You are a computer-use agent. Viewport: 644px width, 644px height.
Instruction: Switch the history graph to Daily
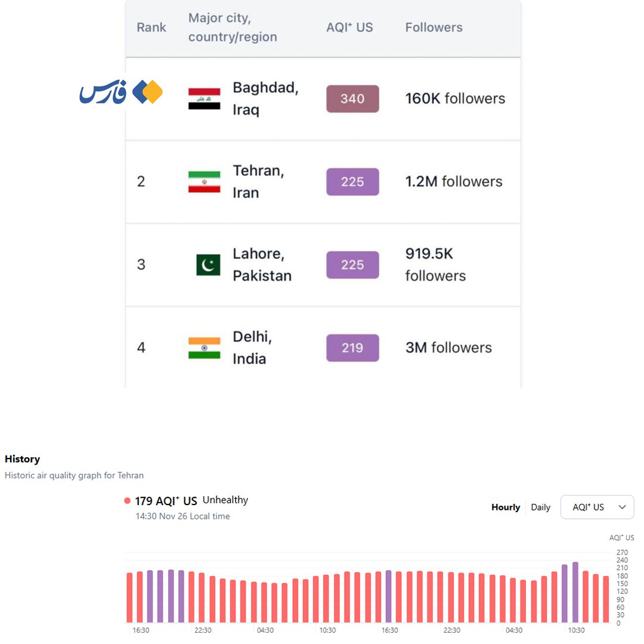click(x=540, y=507)
